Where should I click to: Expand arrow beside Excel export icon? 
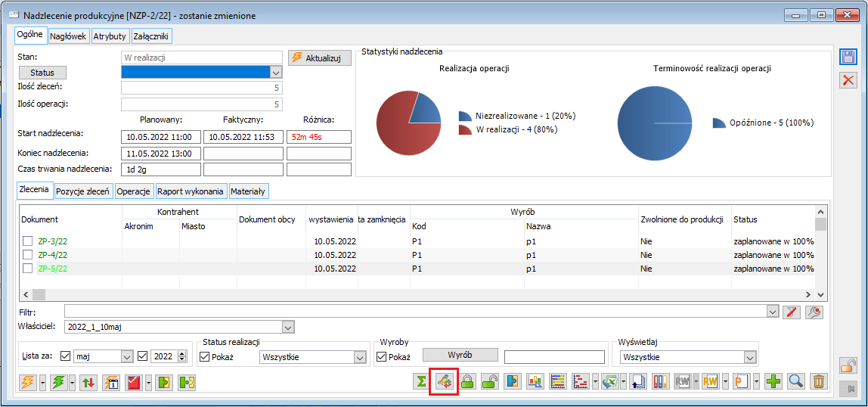coord(623,381)
